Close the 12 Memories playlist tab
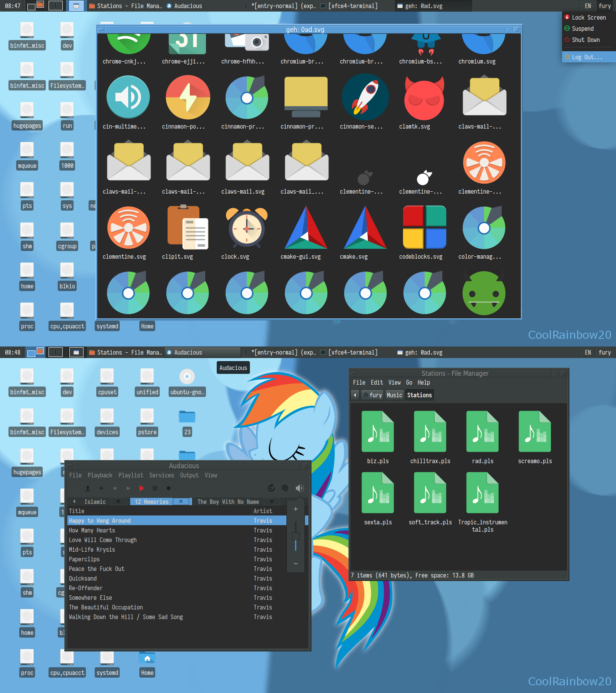 click(x=181, y=501)
